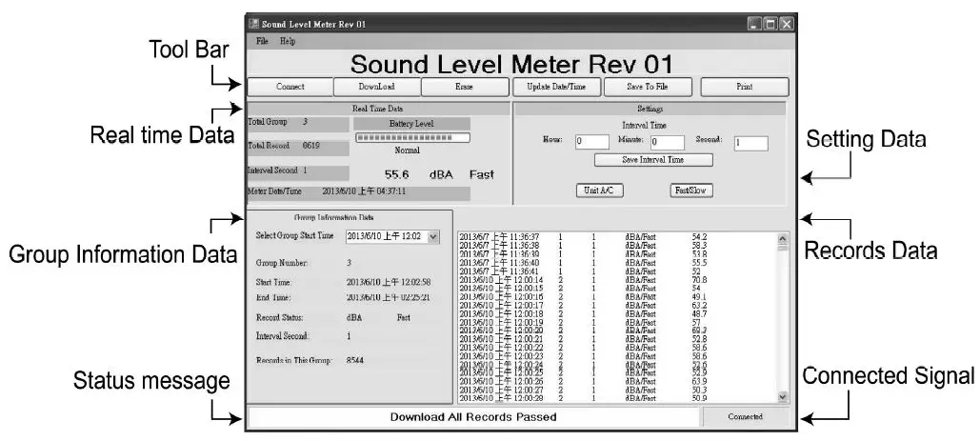Click the Connected status indicator
This screenshot has width=980, height=441.
tap(745, 416)
